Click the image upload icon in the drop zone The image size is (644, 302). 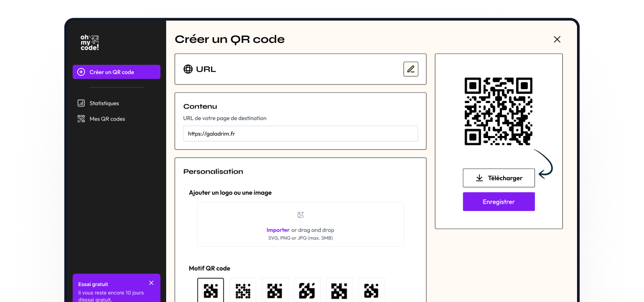tap(301, 215)
